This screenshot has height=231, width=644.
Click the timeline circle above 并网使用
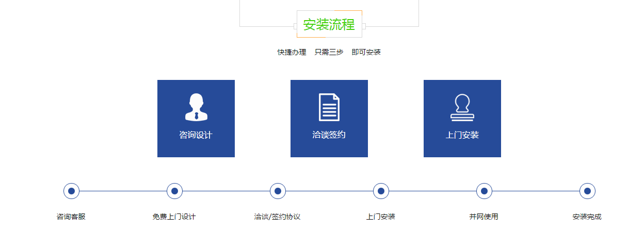(x=484, y=191)
